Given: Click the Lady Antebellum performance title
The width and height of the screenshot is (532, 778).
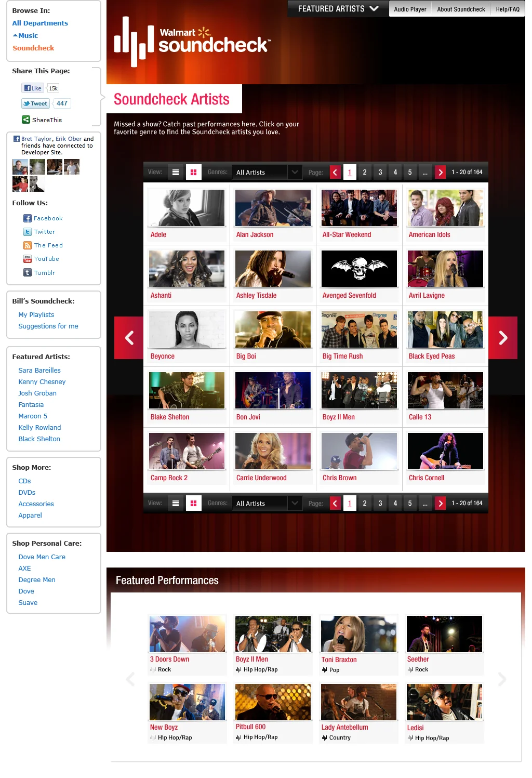Looking at the screenshot, I should 344,727.
